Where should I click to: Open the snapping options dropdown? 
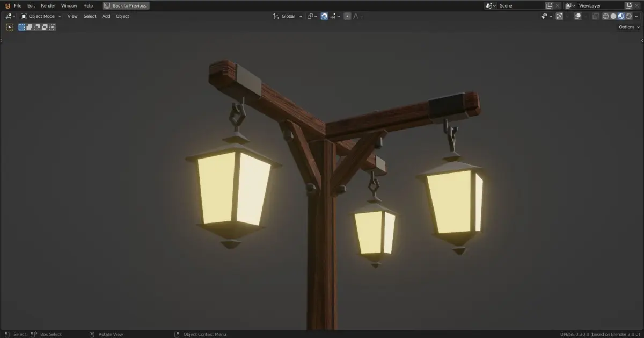point(334,16)
